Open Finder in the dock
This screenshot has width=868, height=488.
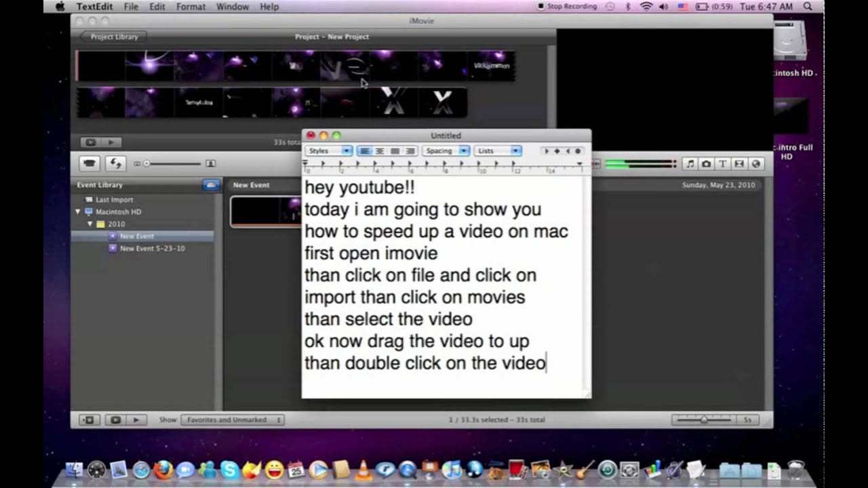(75, 469)
